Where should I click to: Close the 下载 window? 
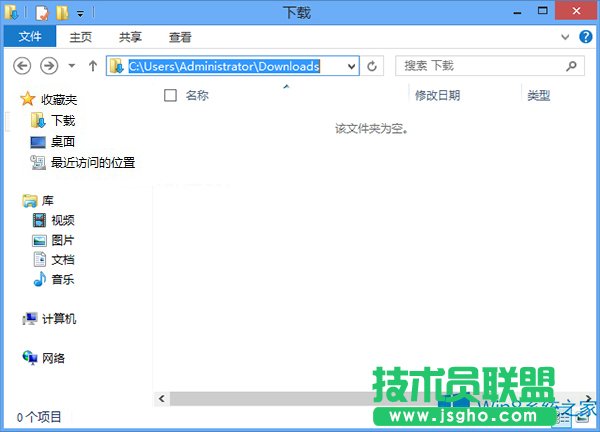(576, 11)
